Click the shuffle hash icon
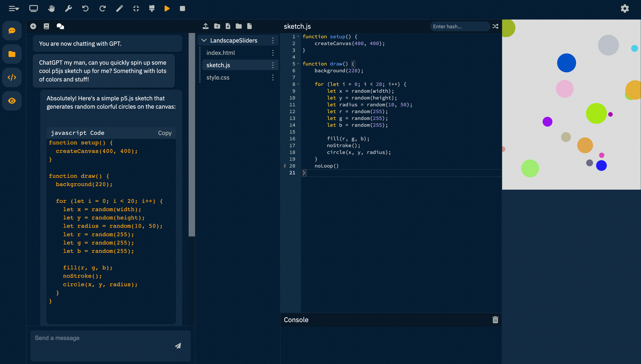This screenshot has width=641, height=364. (495, 26)
